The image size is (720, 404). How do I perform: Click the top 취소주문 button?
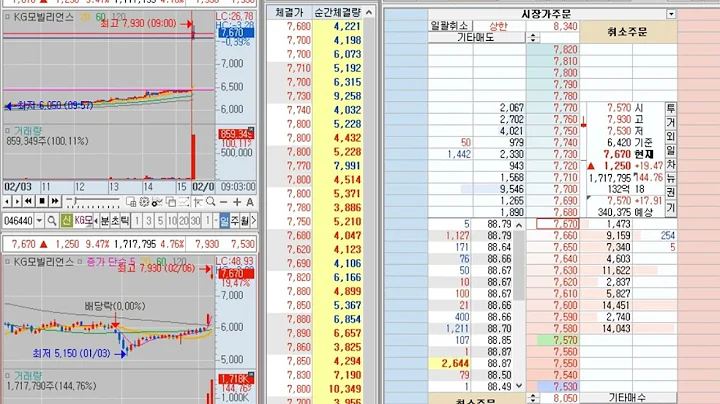(628, 32)
